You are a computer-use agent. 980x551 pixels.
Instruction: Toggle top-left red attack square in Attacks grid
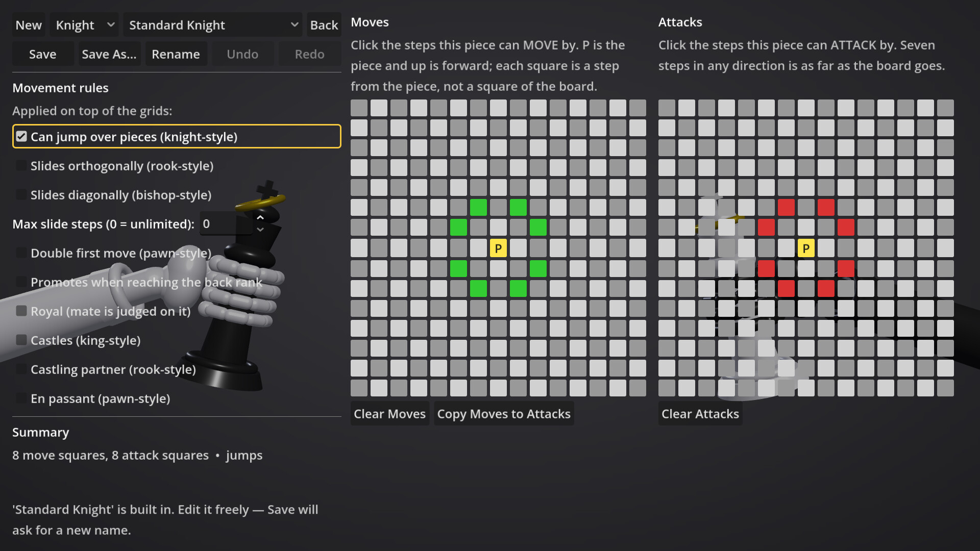[786, 208]
